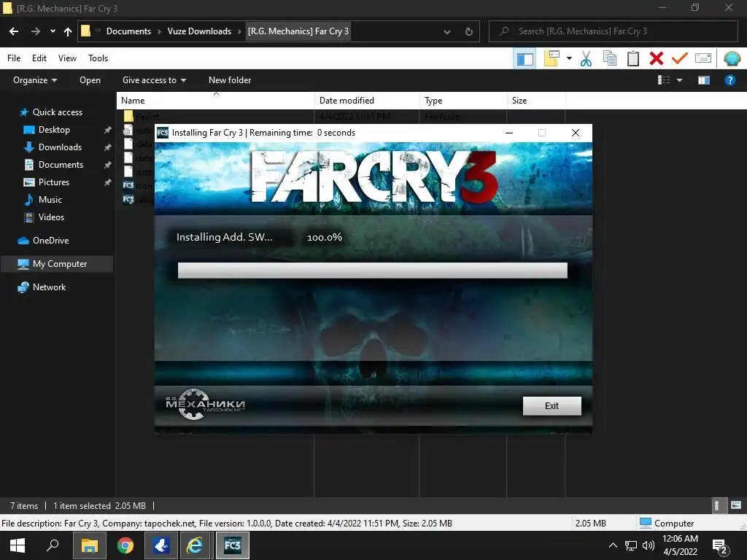Click the Open command button

click(90, 80)
